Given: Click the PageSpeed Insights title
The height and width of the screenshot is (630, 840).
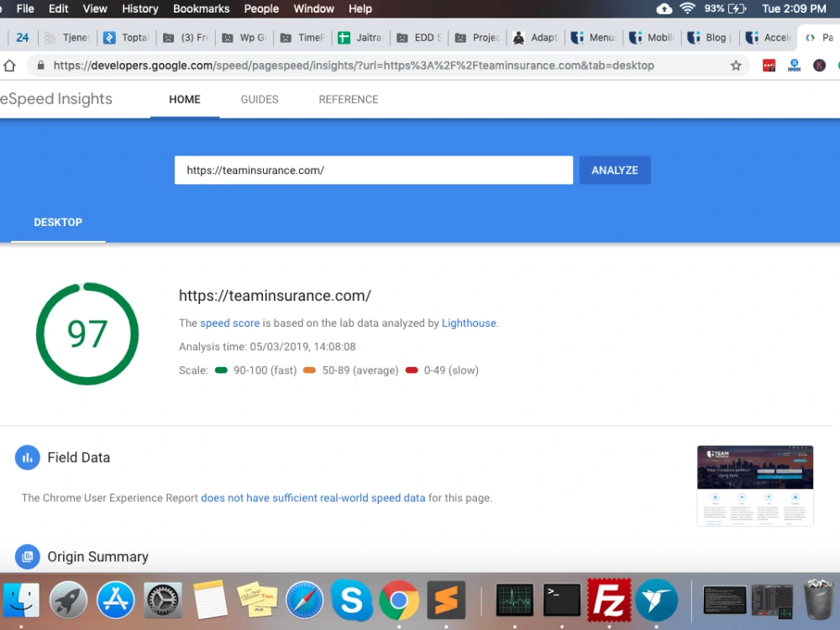Looking at the screenshot, I should (x=56, y=98).
